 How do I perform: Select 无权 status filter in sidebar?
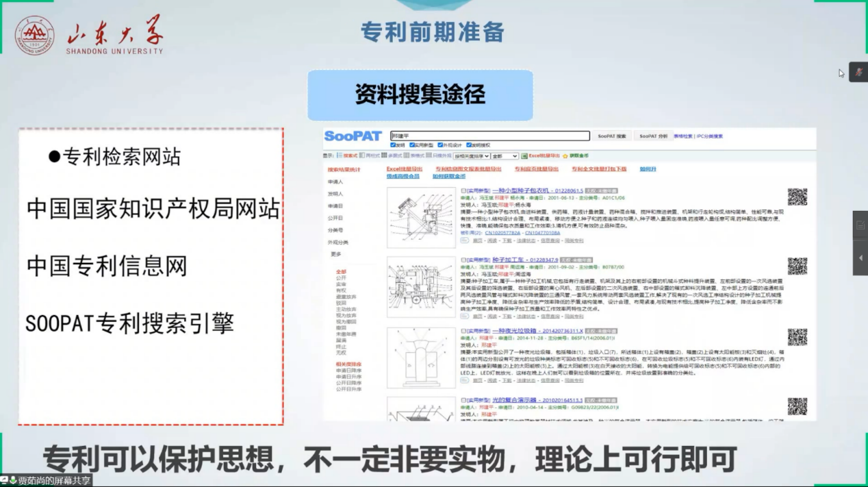[x=341, y=353]
